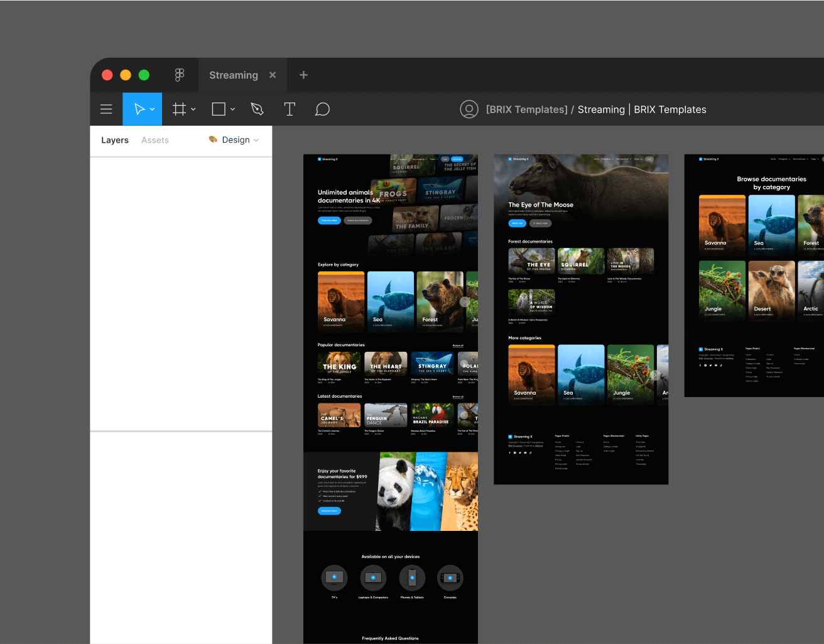
Task: Click Browse all link beside Popular documentaries
Action: click(458, 346)
